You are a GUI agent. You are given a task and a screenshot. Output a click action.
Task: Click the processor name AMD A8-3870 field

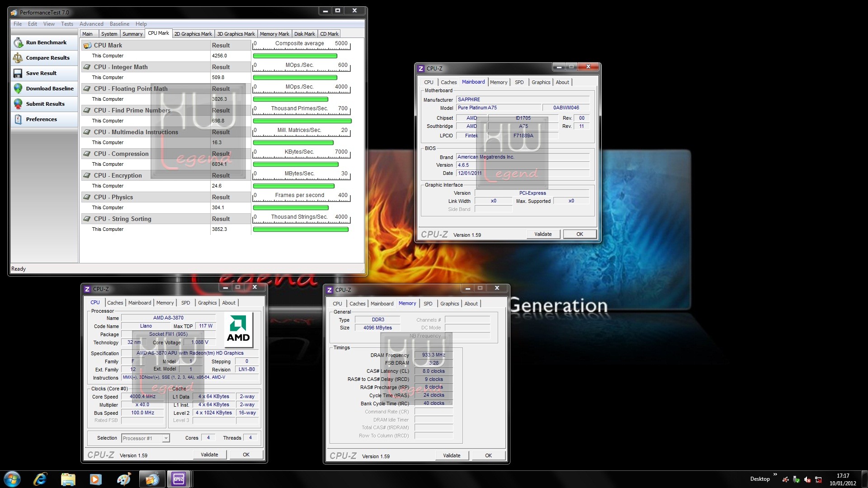[x=168, y=318]
